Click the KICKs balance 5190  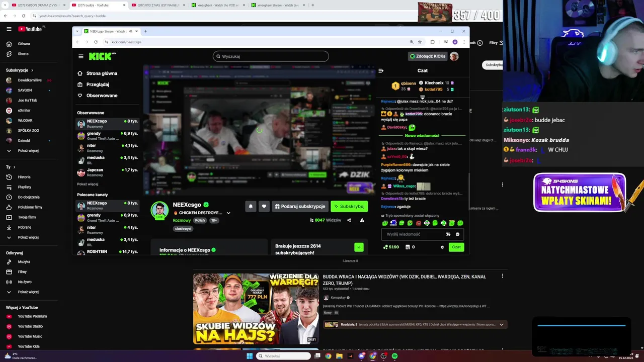(x=391, y=247)
